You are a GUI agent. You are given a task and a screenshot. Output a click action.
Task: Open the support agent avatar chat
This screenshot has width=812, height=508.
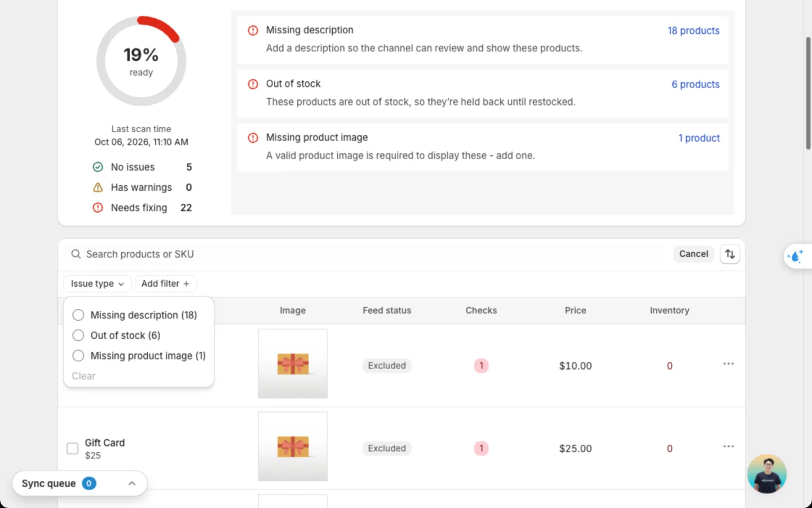point(767,474)
